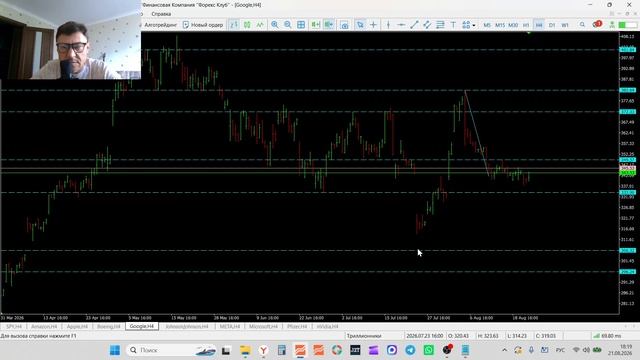Viewport: 640px width, 360px height.
Task: Switch timeframe to M15
Action: (x=500, y=25)
